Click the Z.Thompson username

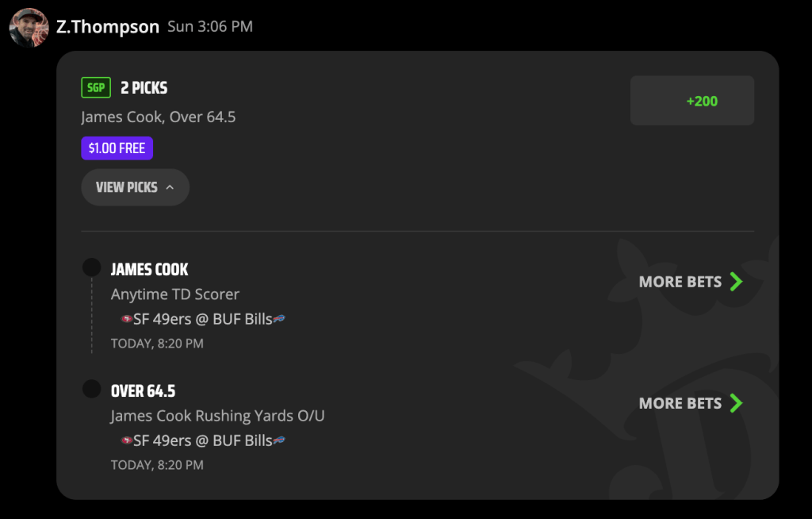pos(108,26)
